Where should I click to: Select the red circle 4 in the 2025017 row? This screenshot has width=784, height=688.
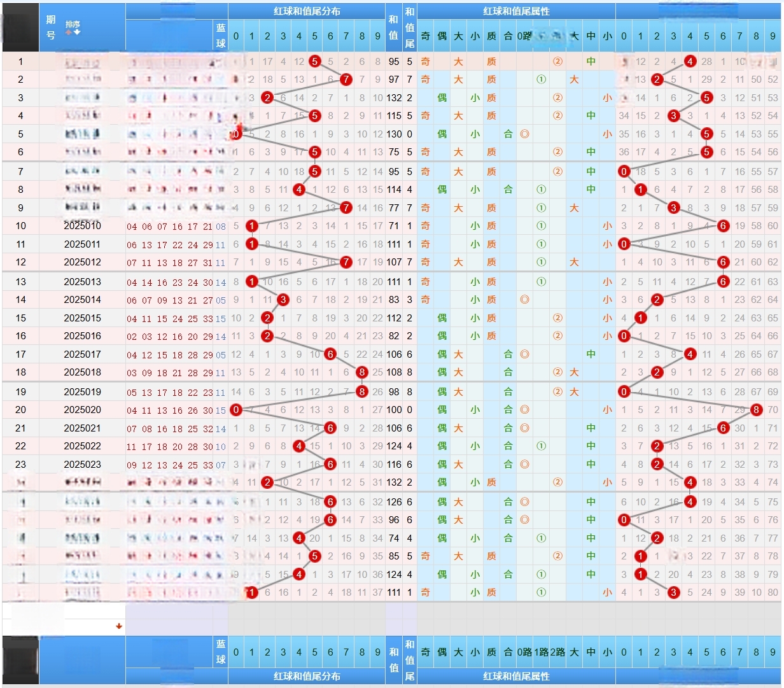(x=690, y=355)
